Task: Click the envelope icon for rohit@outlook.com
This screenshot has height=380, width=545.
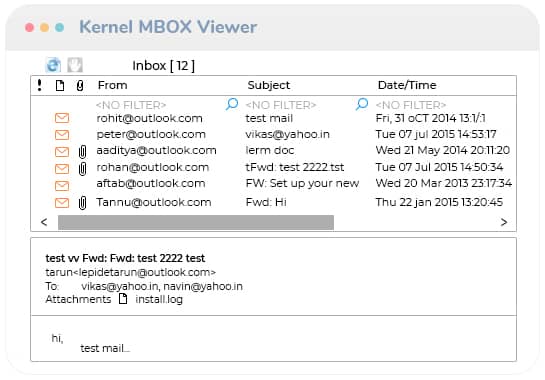Action: coord(62,118)
